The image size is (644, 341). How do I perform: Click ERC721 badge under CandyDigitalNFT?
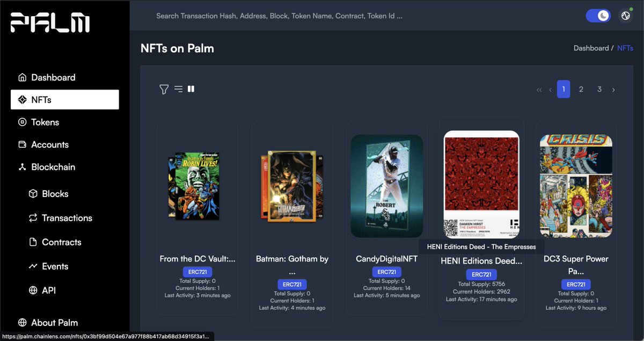click(x=387, y=272)
